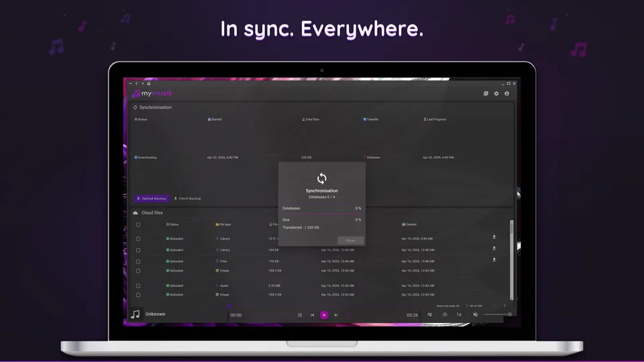This screenshot has width=644, height=362.
Task: Open the library collections icon in header
Action: coord(486,94)
